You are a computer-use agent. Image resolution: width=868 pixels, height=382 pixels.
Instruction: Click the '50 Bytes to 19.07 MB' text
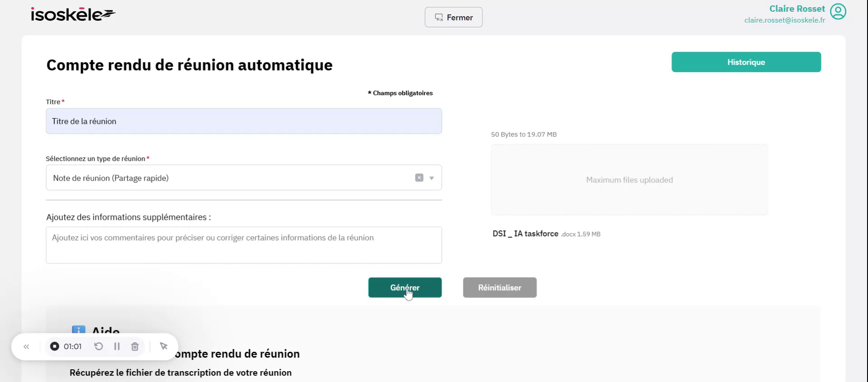(524, 135)
